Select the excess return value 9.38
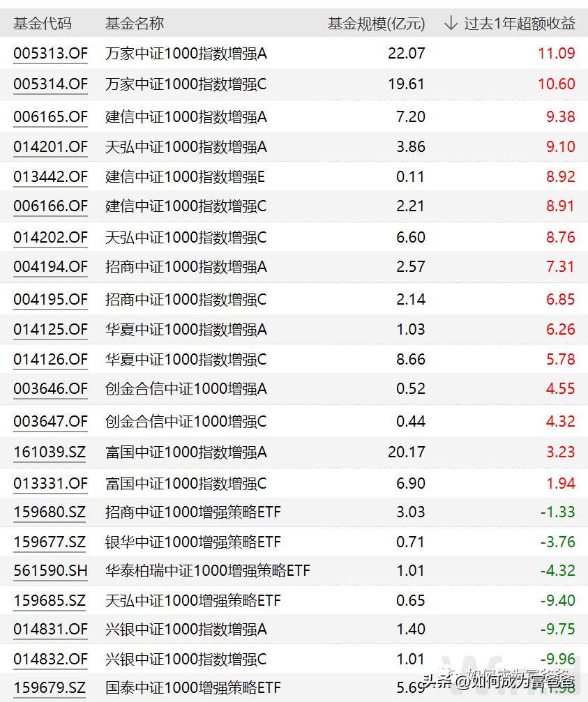588x702 pixels. (x=561, y=117)
